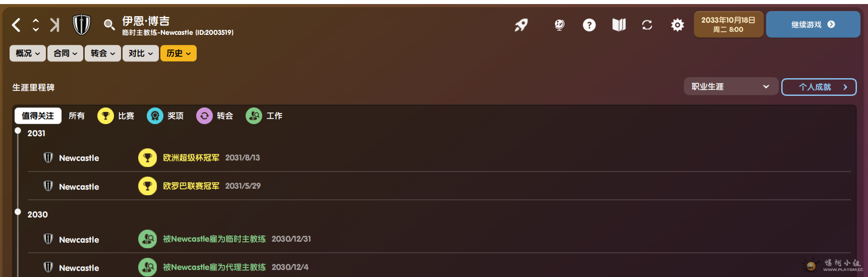The height and width of the screenshot is (277, 868).
Task: Click the refresh arrows icon
Action: tap(647, 25)
